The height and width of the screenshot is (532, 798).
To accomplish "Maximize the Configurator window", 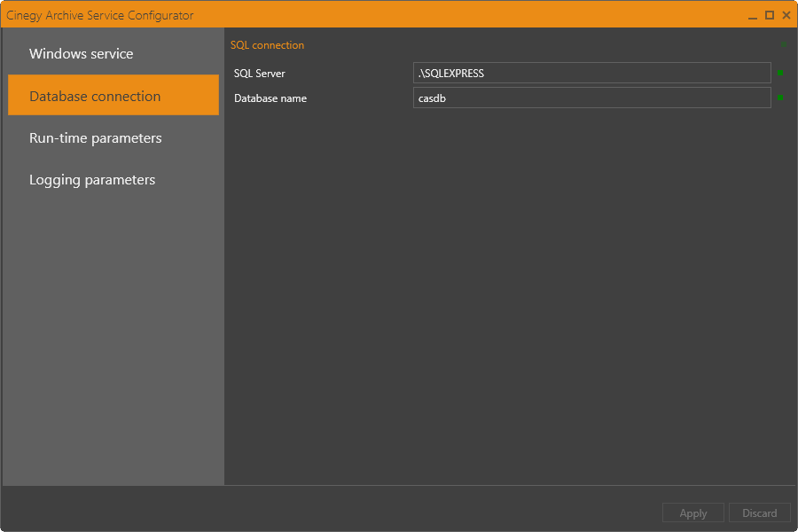I will [770, 15].
